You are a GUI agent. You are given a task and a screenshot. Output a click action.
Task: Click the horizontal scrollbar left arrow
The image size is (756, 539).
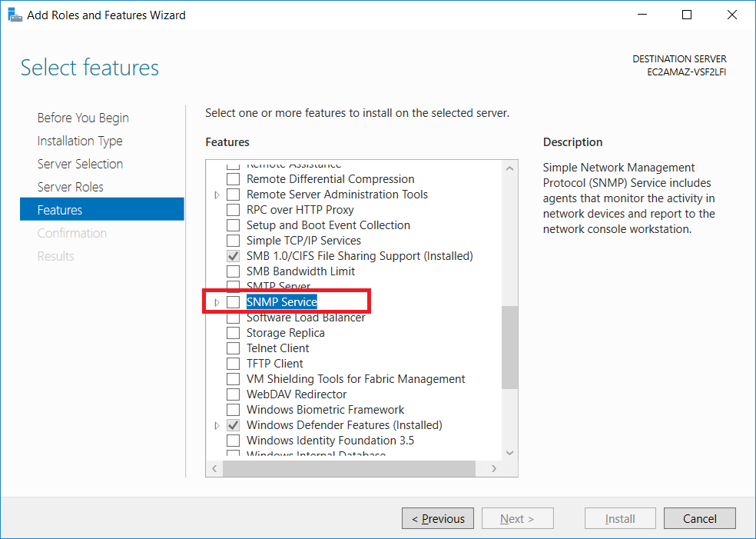[214, 468]
